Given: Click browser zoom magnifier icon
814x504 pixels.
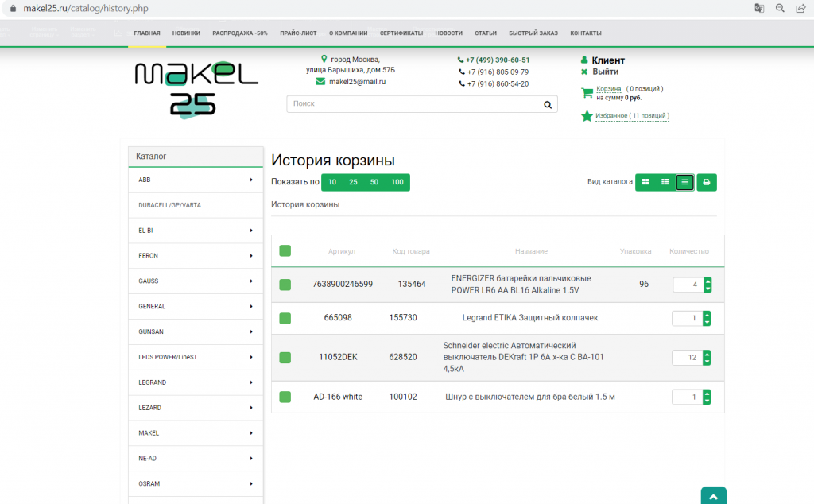Looking at the screenshot, I should pyautogui.click(x=780, y=8).
